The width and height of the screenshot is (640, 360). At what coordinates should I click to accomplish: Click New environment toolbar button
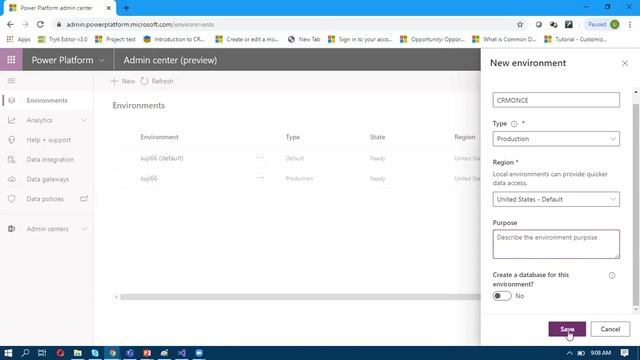coord(123,81)
